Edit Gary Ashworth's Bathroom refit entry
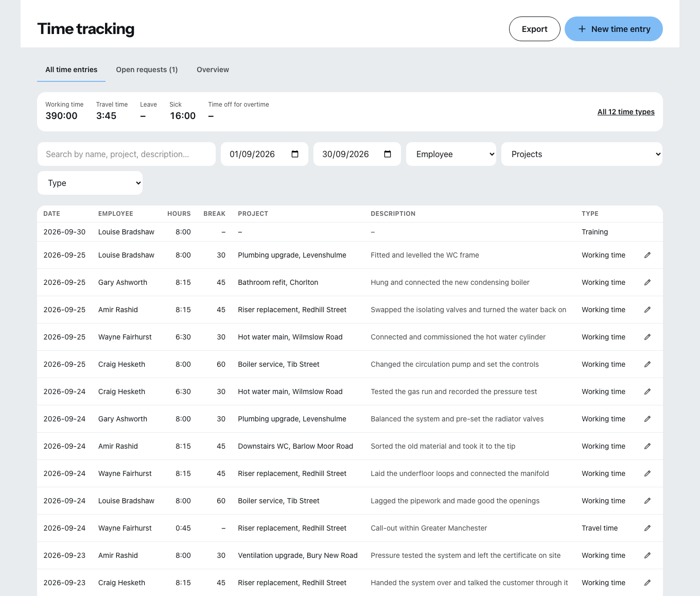Viewport: 700px width, 596px height. (647, 282)
